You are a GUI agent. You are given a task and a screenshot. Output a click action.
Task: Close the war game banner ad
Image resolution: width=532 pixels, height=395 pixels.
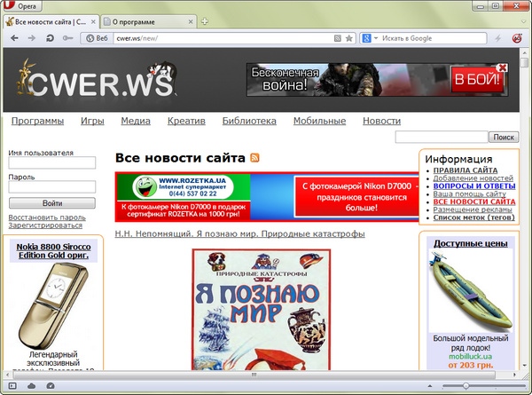pos(502,67)
